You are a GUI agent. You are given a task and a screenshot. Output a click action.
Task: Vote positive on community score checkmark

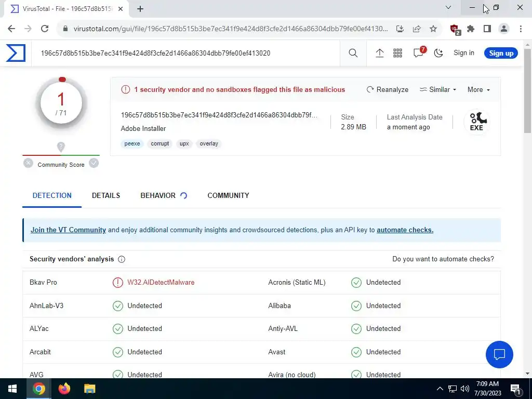[94, 163]
